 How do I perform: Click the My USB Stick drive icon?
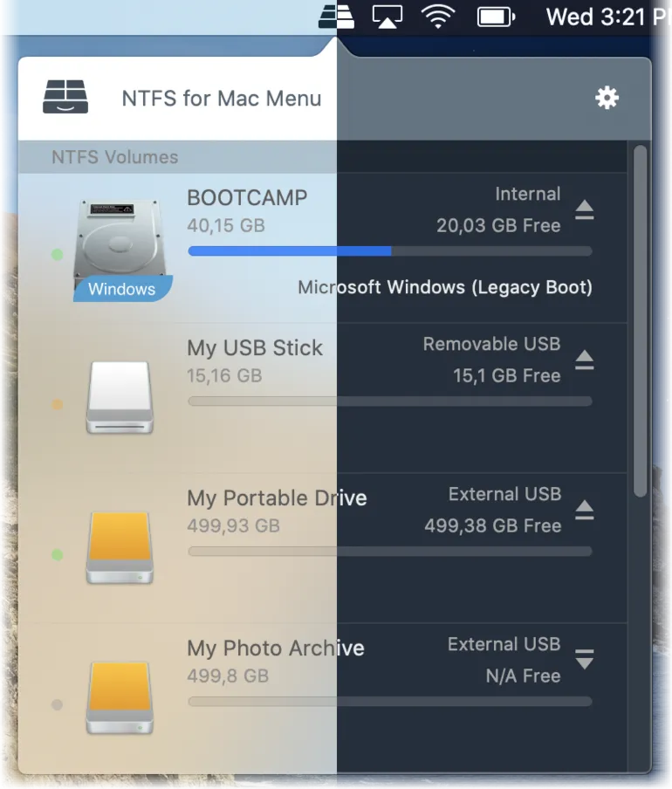click(x=120, y=397)
